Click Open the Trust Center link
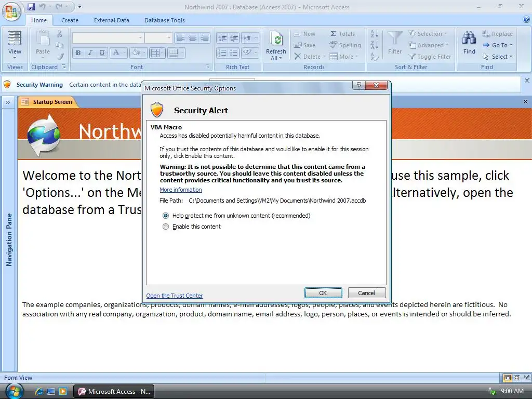Screen dimensions: 532x399 175,296
